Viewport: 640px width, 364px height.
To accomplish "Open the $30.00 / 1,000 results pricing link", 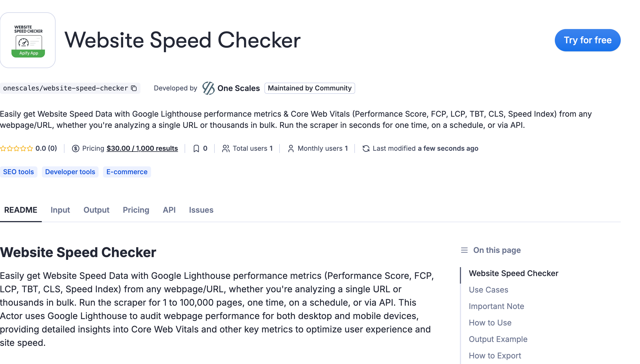I will [142, 149].
